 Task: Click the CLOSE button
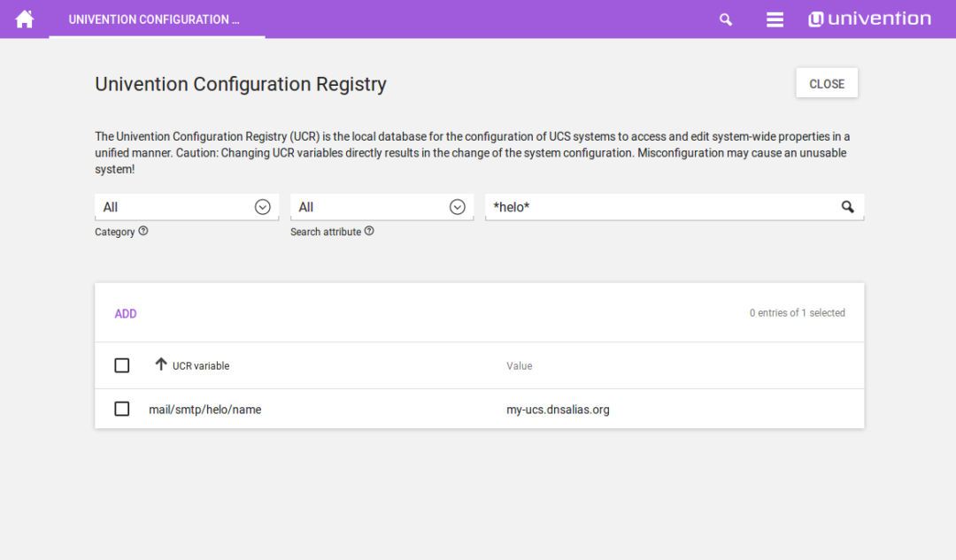click(826, 82)
